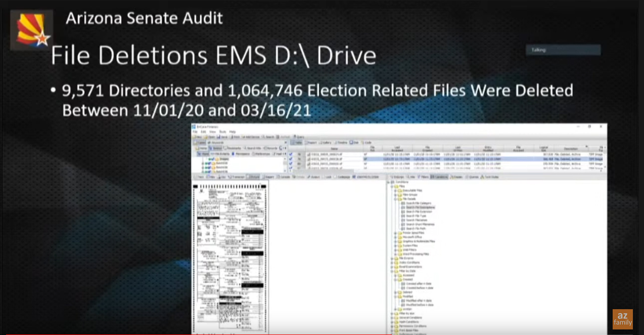Select the Text Styles tab

(x=489, y=177)
